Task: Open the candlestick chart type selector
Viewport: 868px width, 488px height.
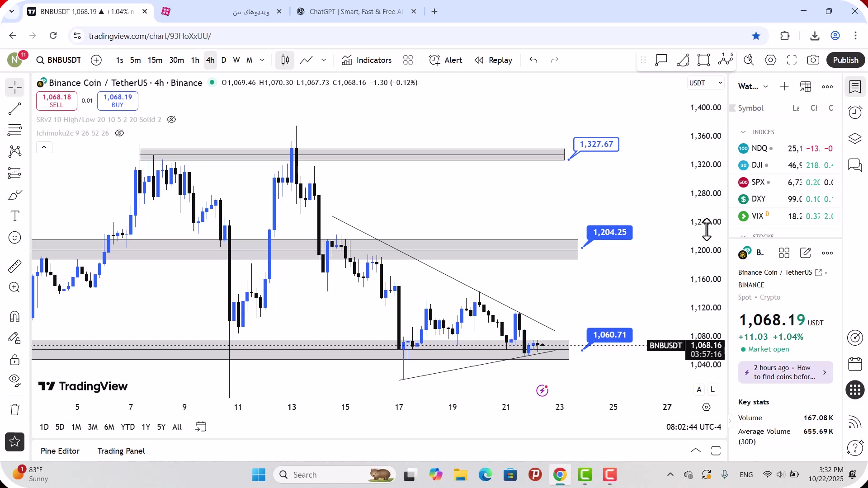Action: coord(285,60)
